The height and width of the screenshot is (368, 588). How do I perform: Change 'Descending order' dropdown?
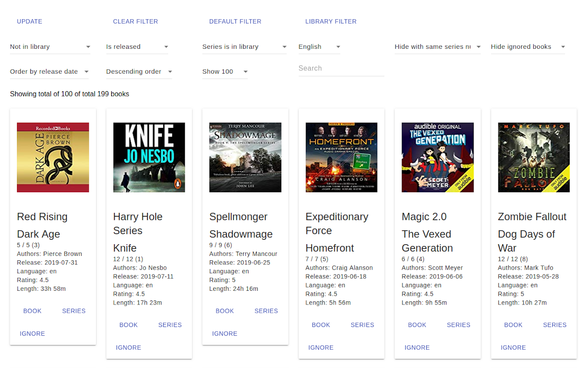click(x=139, y=71)
